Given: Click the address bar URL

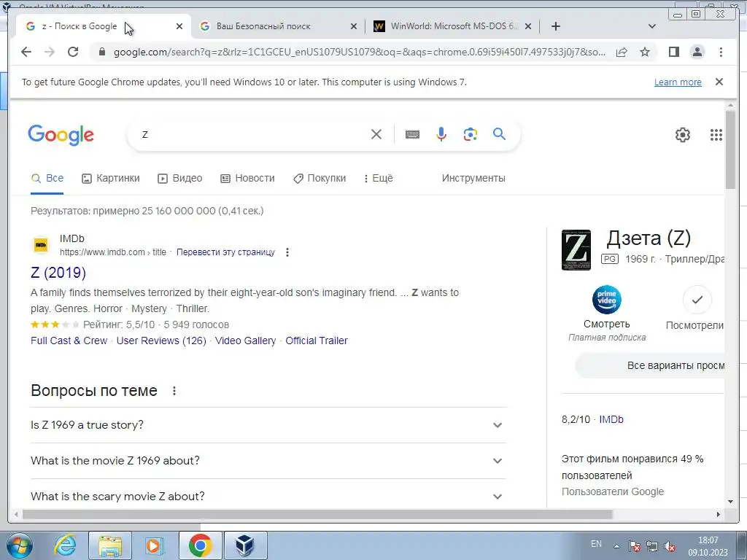Looking at the screenshot, I should click(359, 52).
